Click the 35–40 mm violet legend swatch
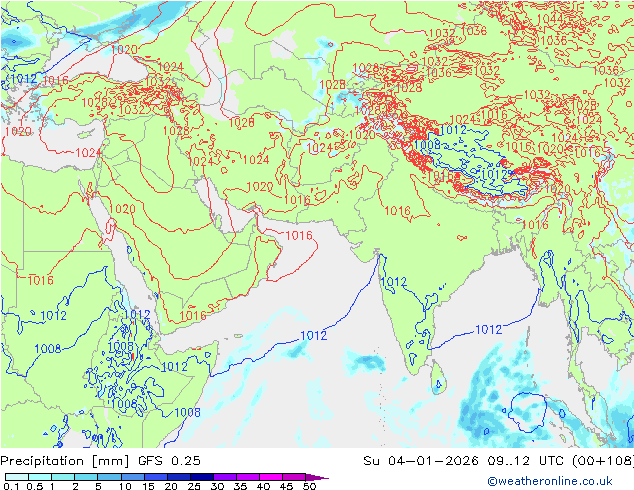Viewport: 634px width, 490px height. (247, 477)
